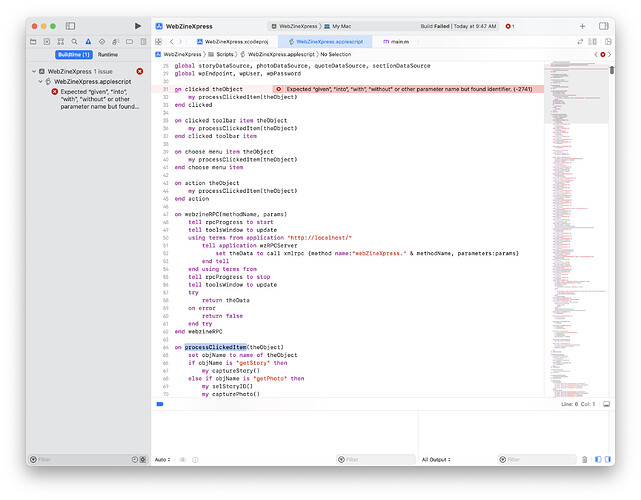Screen dimensions: 641x500
Task: Click the jump bar red error indicator
Action: [x=603, y=54]
